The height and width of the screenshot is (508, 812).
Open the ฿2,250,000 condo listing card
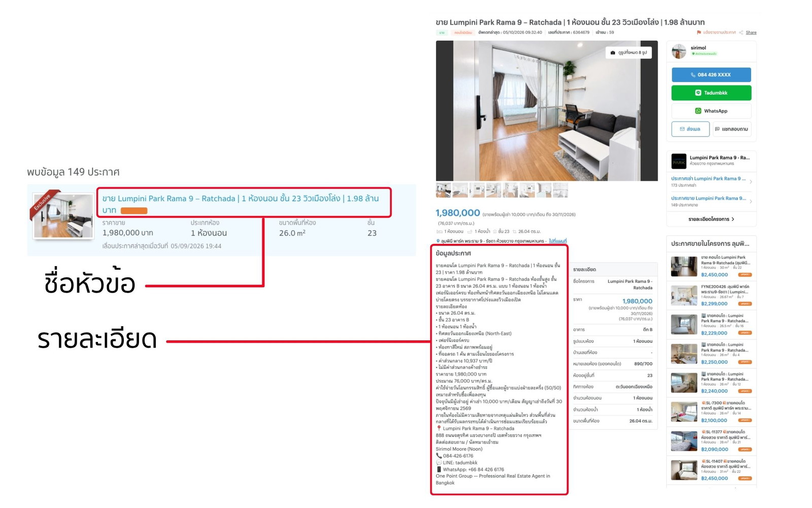click(x=711, y=353)
